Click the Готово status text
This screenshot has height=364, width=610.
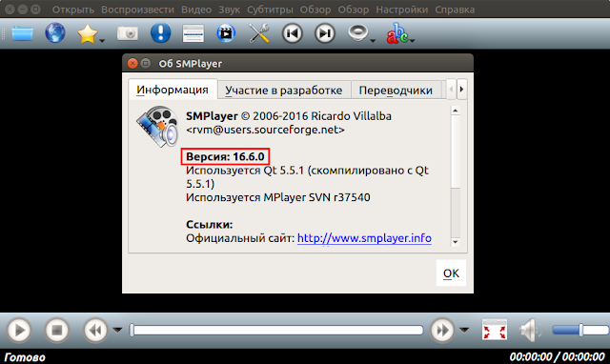click(25, 357)
